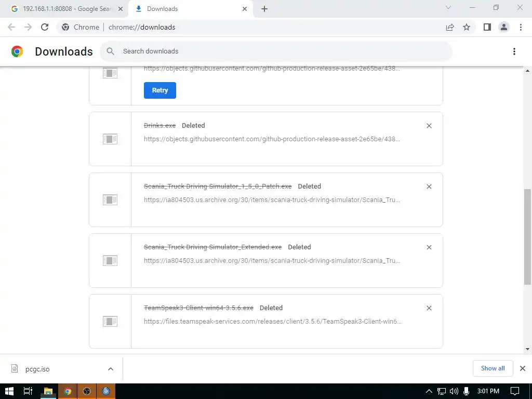Click the Chrome taskbar icon

(68, 391)
